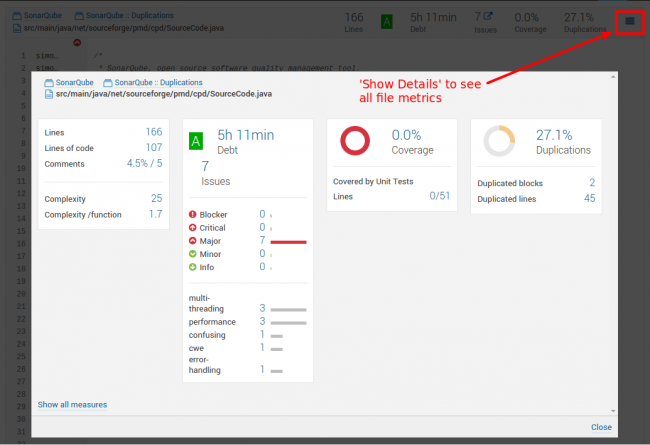Click the red issue marker above line 1
This screenshot has height=445, width=650.
point(77,42)
